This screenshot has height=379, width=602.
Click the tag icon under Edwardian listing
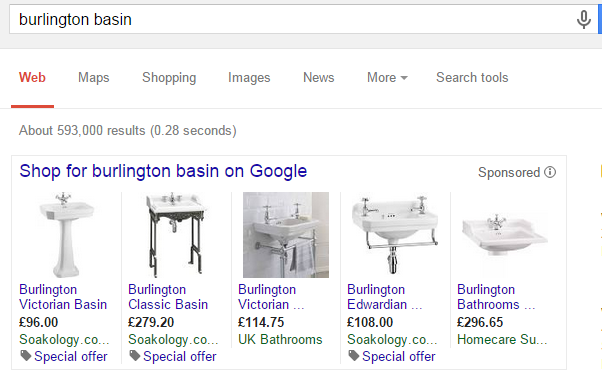click(x=354, y=356)
